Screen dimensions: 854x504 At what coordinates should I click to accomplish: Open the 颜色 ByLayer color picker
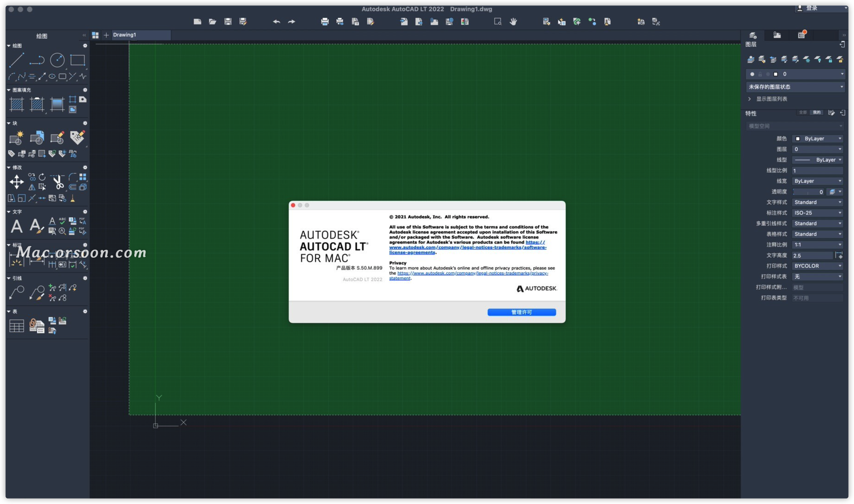[x=818, y=139]
